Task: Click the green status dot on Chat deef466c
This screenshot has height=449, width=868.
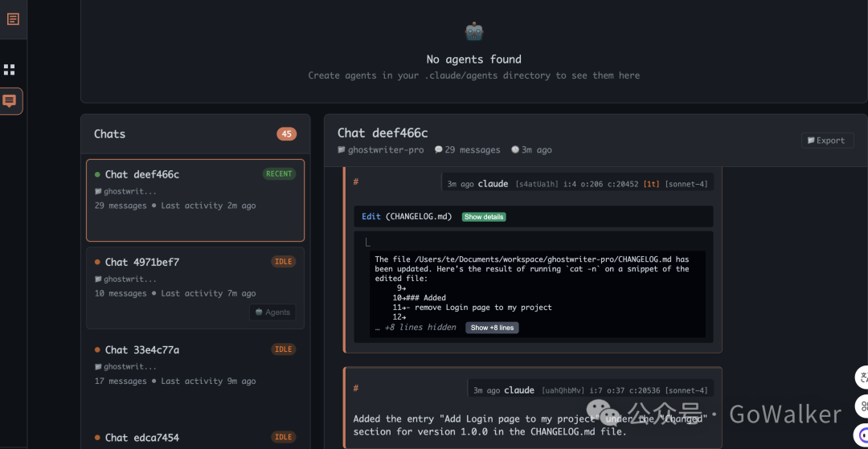Action: coord(97,174)
